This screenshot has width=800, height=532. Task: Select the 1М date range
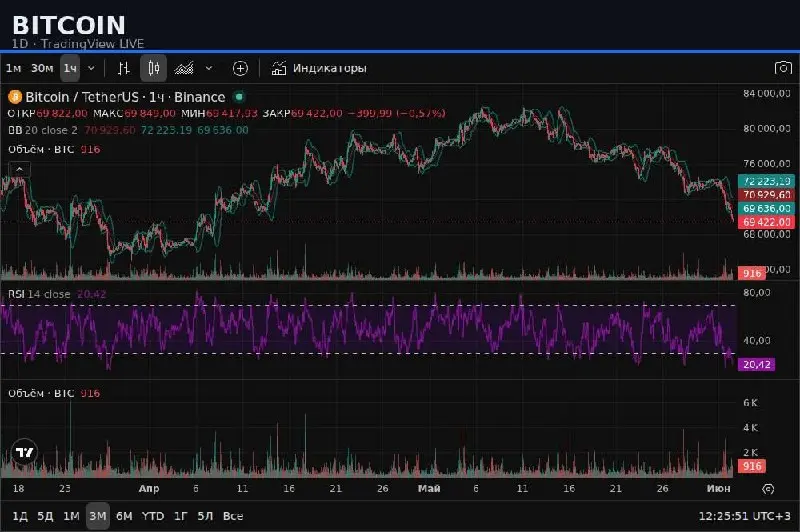[71, 516]
